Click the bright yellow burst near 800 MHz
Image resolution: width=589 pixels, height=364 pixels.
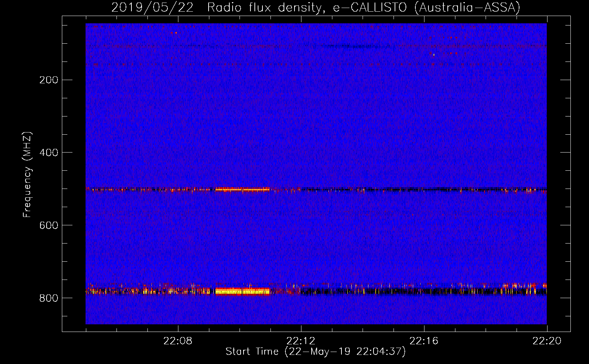(x=242, y=291)
